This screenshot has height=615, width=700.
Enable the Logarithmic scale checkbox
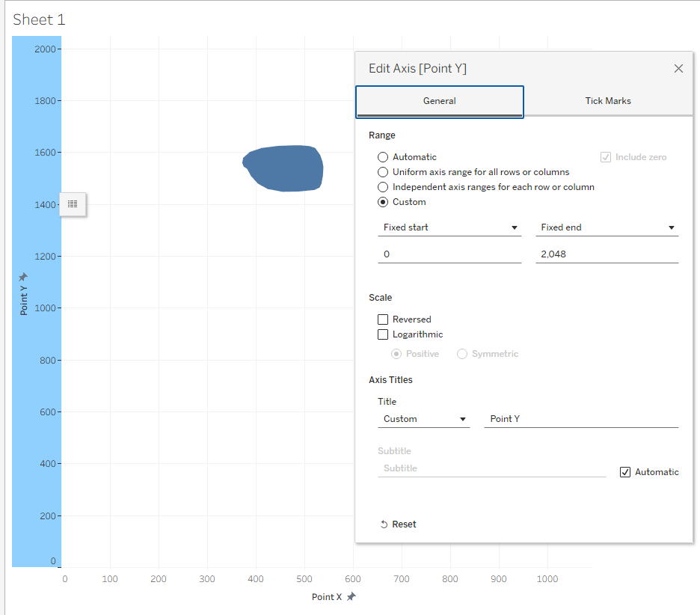coord(383,334)
